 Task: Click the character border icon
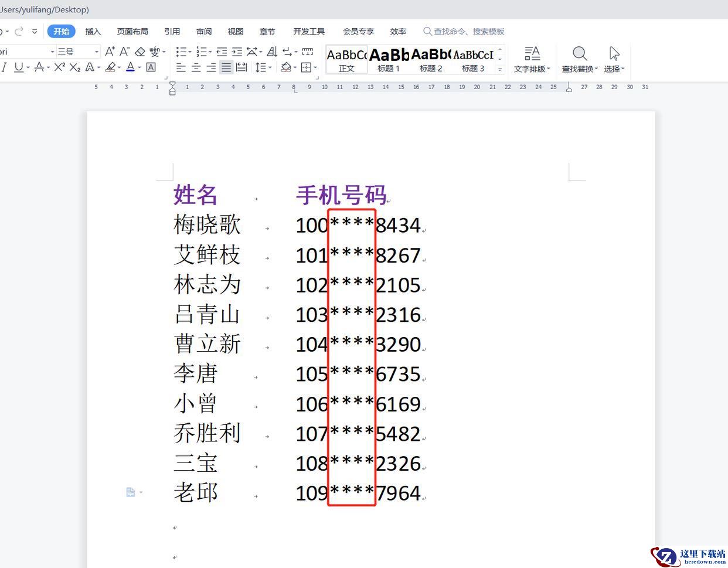151,67
